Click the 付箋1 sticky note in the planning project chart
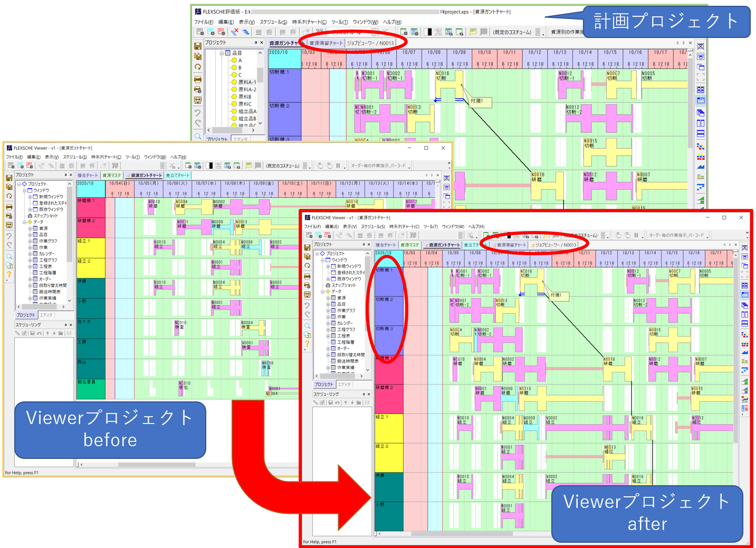The image size is (756, 548). [477, 101]
